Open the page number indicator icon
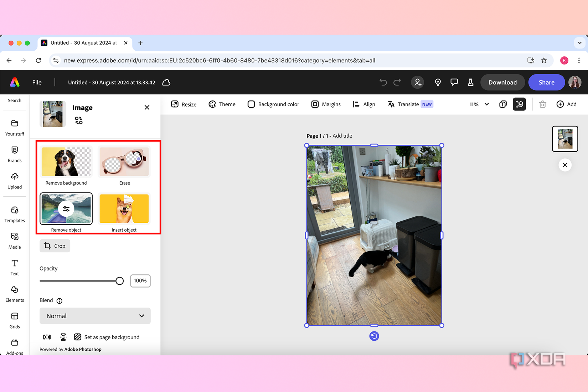Image resolution: width=588 pixels, height=392 pixels. point(503,104)
